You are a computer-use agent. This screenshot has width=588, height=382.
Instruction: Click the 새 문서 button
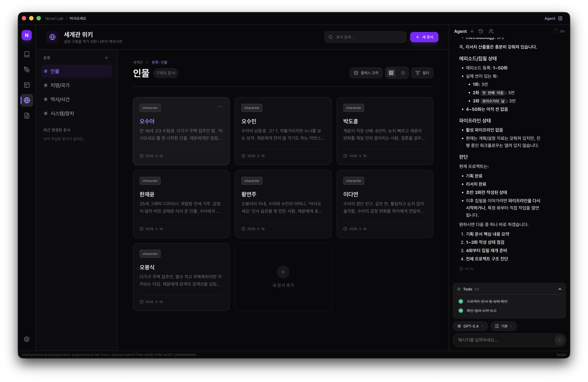[x=424, y=37]
